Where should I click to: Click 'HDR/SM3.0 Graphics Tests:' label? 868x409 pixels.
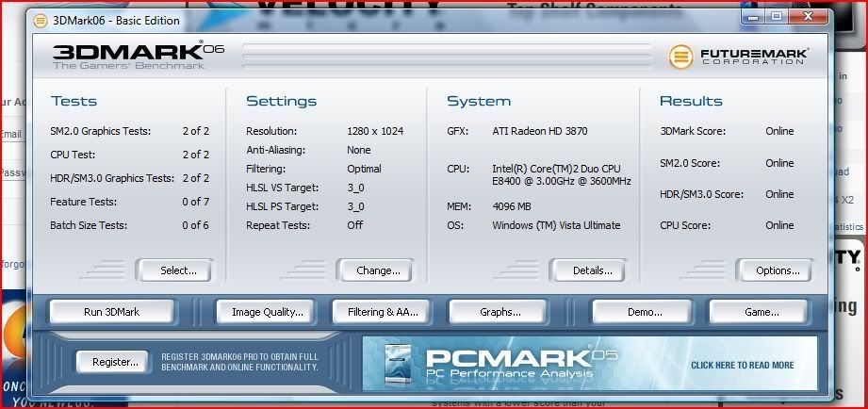coord(112,178)
